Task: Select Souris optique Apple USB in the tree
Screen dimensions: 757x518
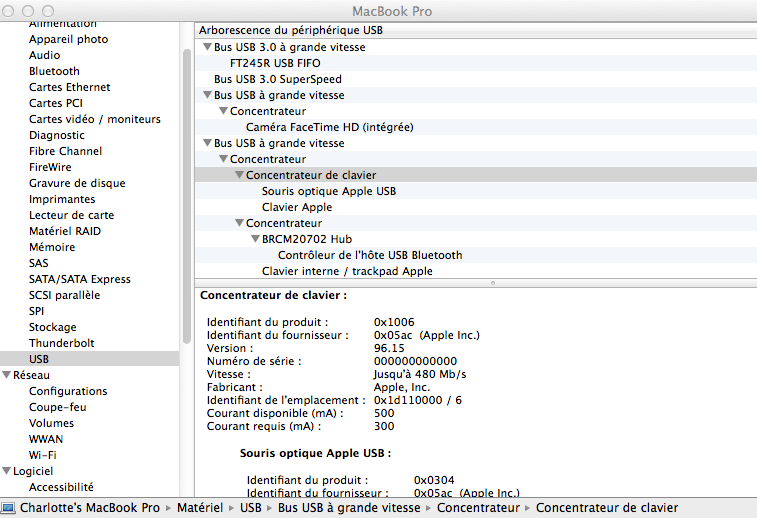Action: click(329, 191)
